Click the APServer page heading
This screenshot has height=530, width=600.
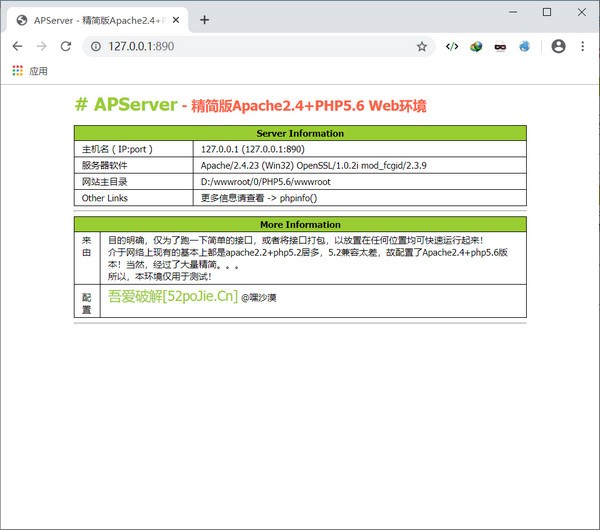point(251,105)
